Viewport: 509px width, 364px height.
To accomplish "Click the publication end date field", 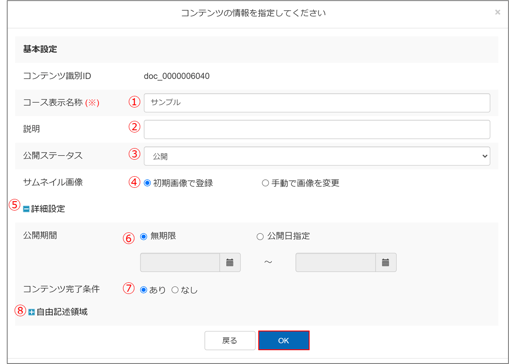I will 336,262.
